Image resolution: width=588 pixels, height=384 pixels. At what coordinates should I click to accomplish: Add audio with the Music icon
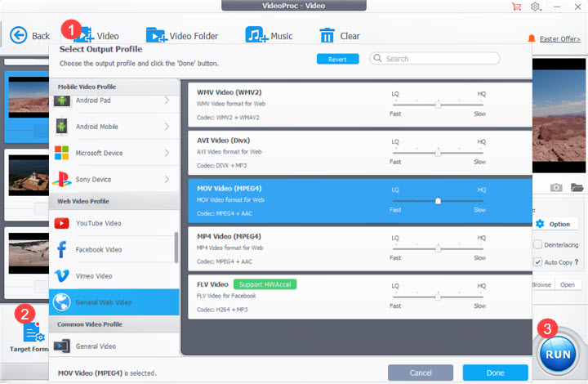click(256, 35)
